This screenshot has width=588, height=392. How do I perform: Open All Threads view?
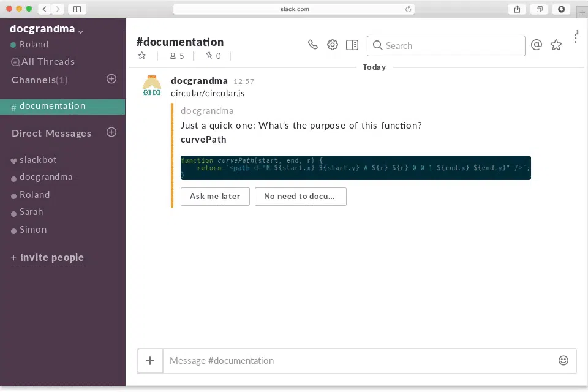pos(43,61)
